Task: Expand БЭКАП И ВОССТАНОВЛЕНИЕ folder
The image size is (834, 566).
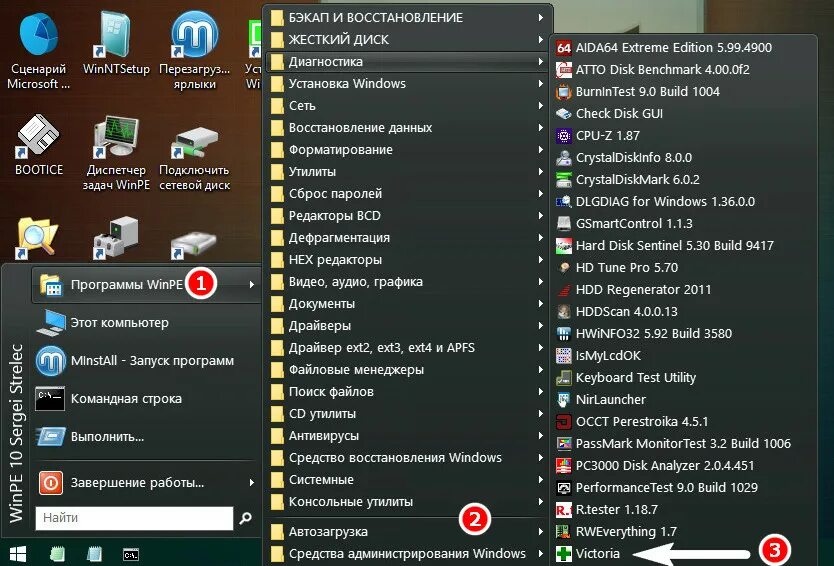Action: (x=408, y=18)
